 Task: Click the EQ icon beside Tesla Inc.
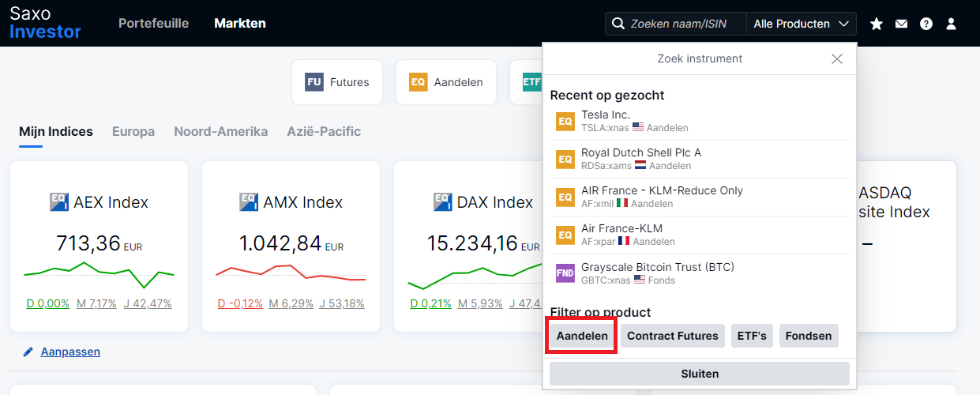point(565,122)
